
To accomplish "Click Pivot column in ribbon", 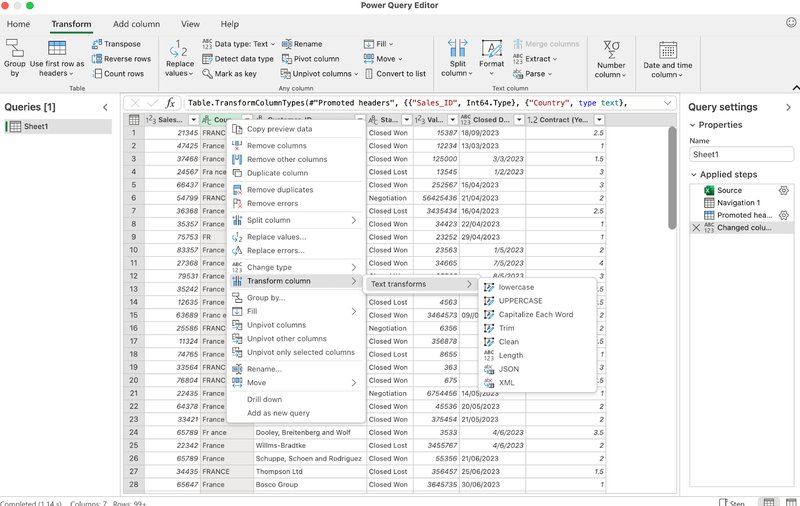I will [310, 59].
